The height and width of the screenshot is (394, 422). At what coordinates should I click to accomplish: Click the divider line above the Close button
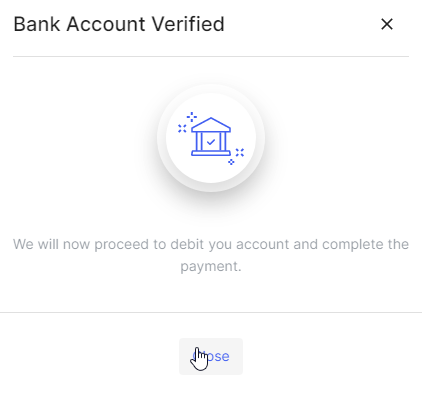[x=211, y=313]
